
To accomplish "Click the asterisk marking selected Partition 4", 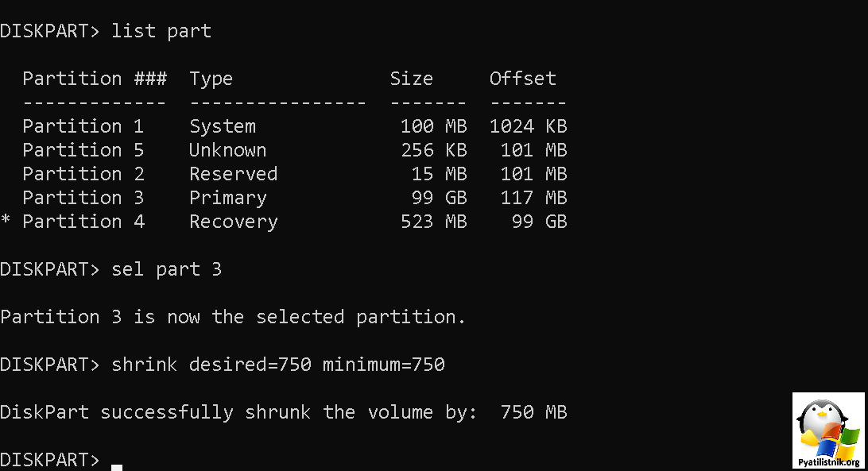I will [6, 220].
